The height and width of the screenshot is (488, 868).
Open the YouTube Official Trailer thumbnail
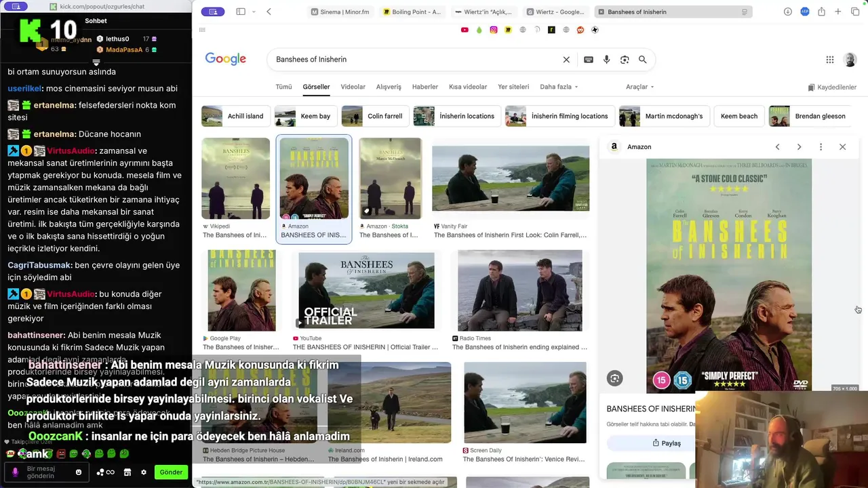click(366, 291)
